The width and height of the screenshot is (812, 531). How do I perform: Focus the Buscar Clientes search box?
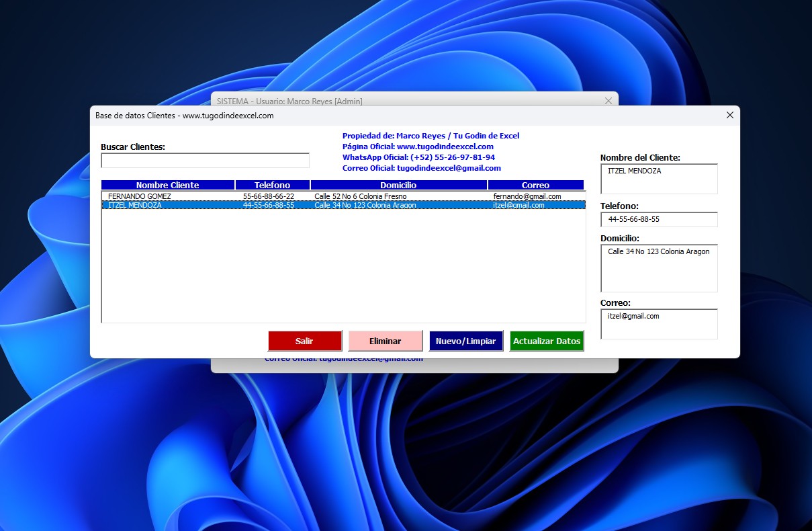point(205,161)
